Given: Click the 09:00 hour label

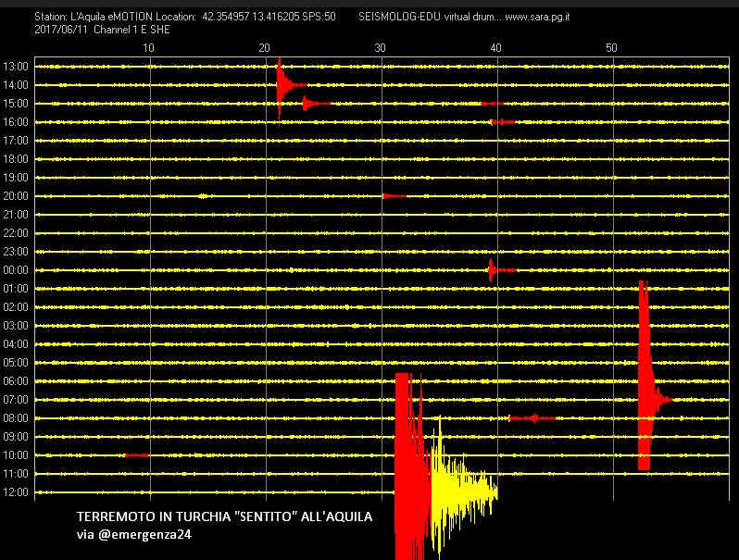Looking at the screenshot, I should tap(16, 437).
